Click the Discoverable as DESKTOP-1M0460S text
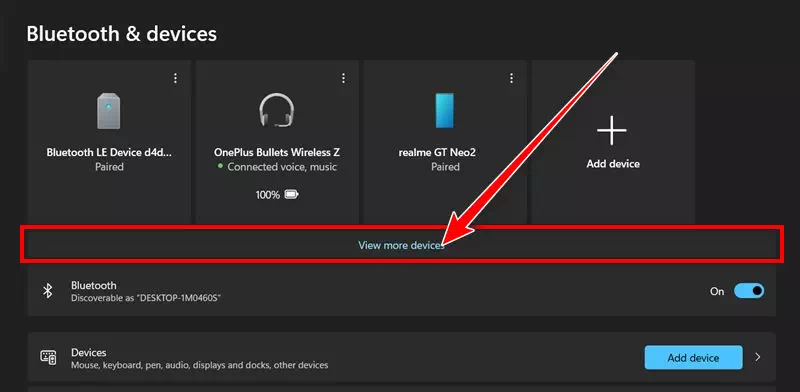The image size is (800, 392). [145, 298]
